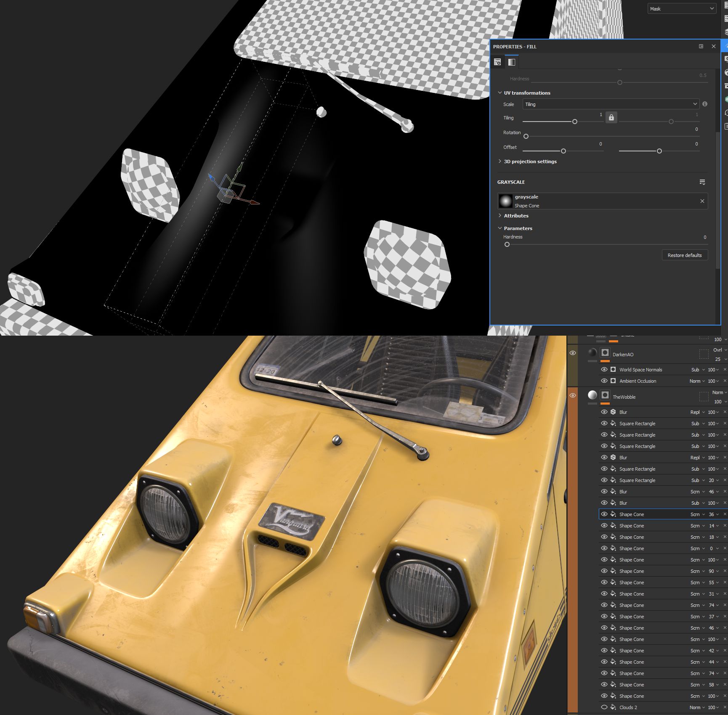This screenshot has height=715, width=728.
Task: Remove the grayscale Shape Cone resource
Action: (x=702, y=201)
